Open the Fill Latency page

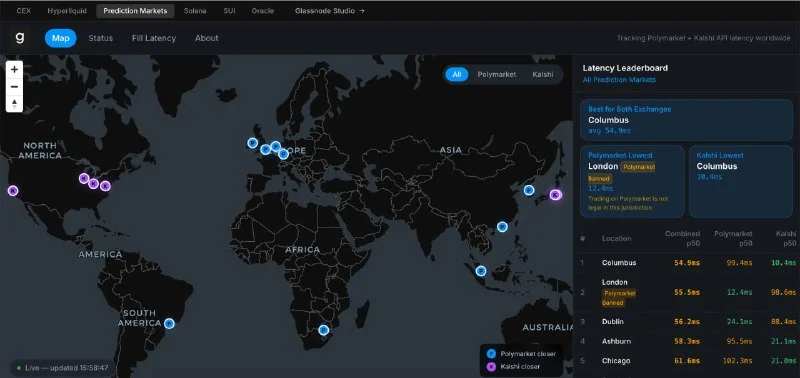[x=154, y=38]
